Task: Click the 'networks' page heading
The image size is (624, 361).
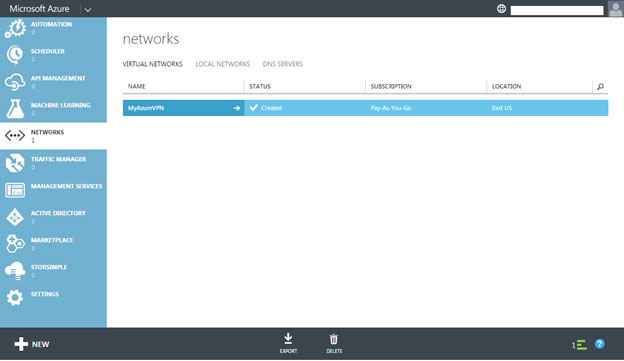Action: point(151,39)
